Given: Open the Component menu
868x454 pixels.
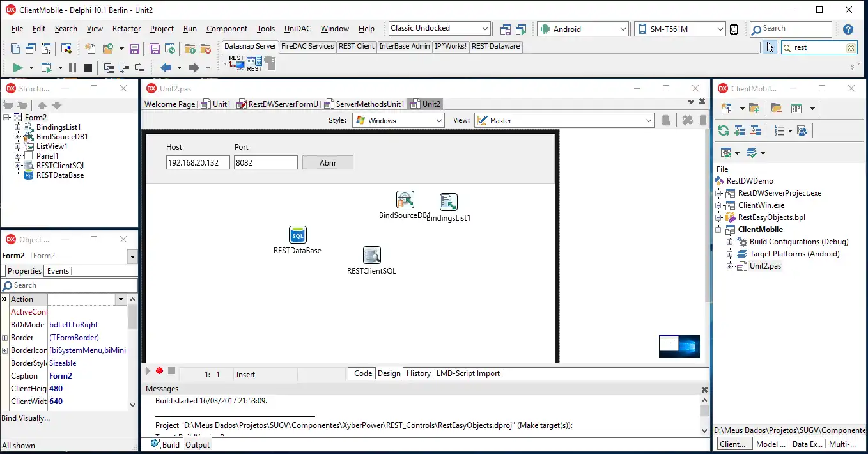Looking at the screenshot, I should click(x=227, y=29).
